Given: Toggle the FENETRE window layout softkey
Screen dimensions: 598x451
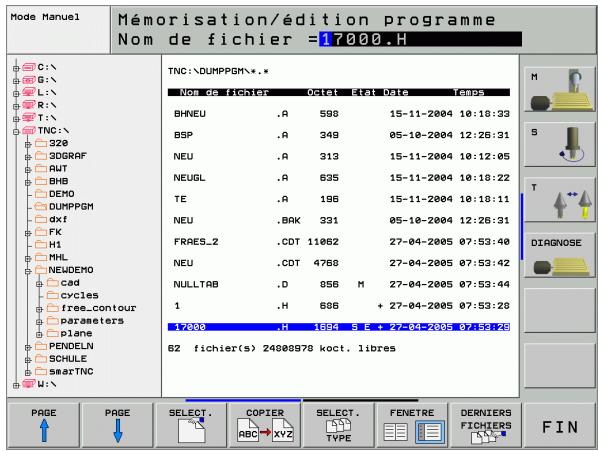Looking at the screenshot, I should tap(412, 425).
